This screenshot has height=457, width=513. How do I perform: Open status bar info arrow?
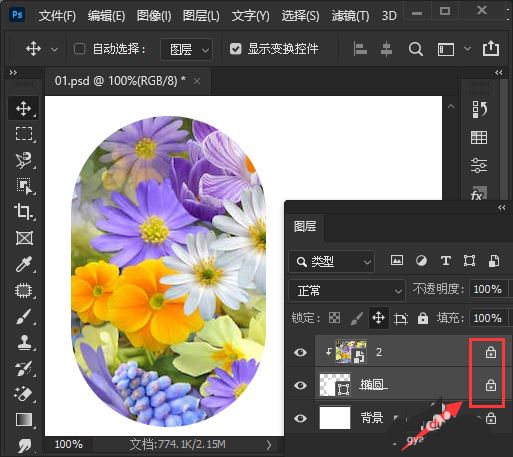(269, 445)
